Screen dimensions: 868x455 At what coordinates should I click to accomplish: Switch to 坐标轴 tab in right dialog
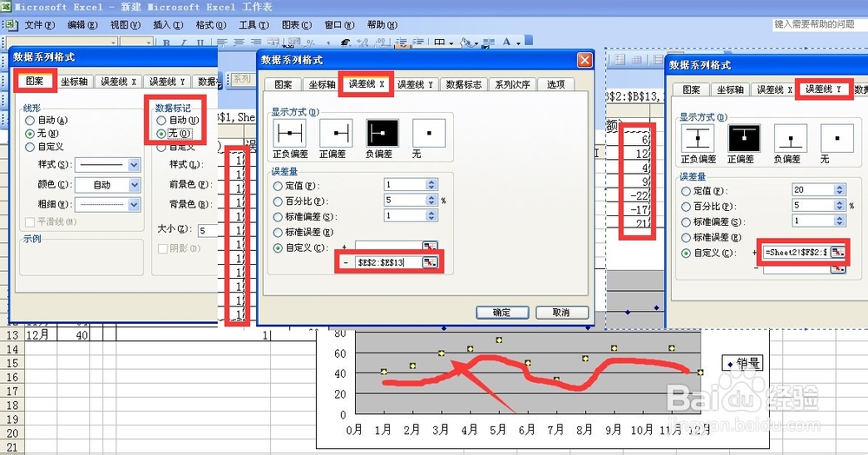point(730,89)
